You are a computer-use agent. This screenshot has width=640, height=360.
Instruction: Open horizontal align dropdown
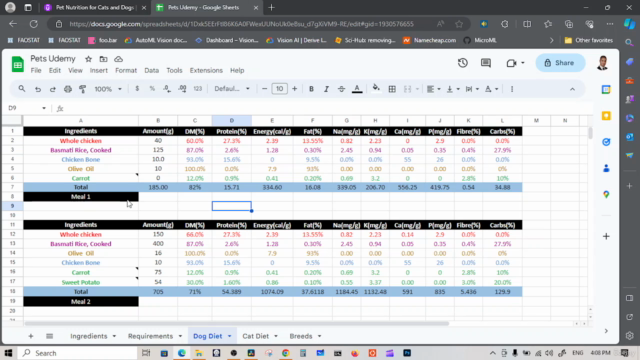pos(433,89)
